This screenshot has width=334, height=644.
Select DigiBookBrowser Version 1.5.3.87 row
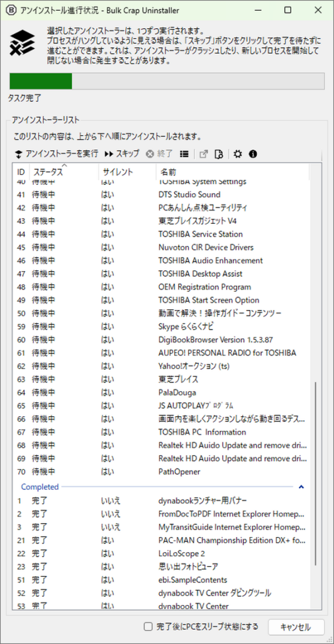pyautogui.click(x=162, y=340)
